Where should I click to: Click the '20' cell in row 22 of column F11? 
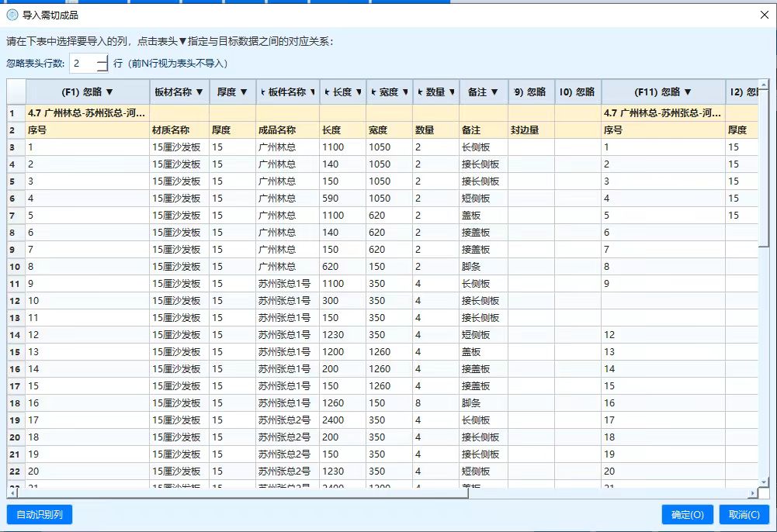pyautogui.click(x=664, y=472)
